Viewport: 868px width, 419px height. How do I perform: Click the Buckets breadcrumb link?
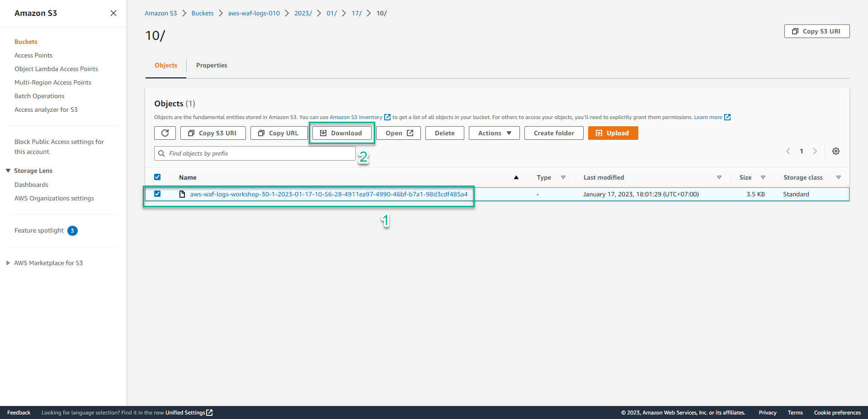pyautogui.click(x=203, y=13)
